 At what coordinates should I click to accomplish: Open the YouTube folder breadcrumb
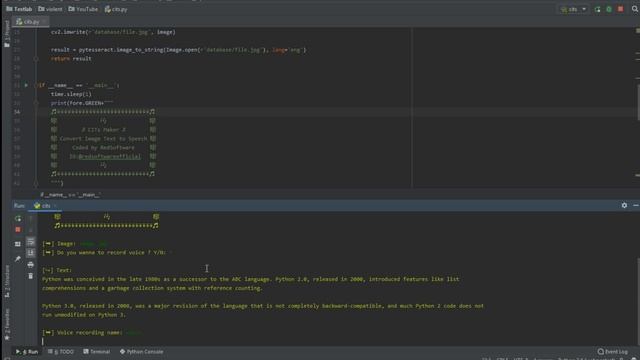[x=83, y=9]
